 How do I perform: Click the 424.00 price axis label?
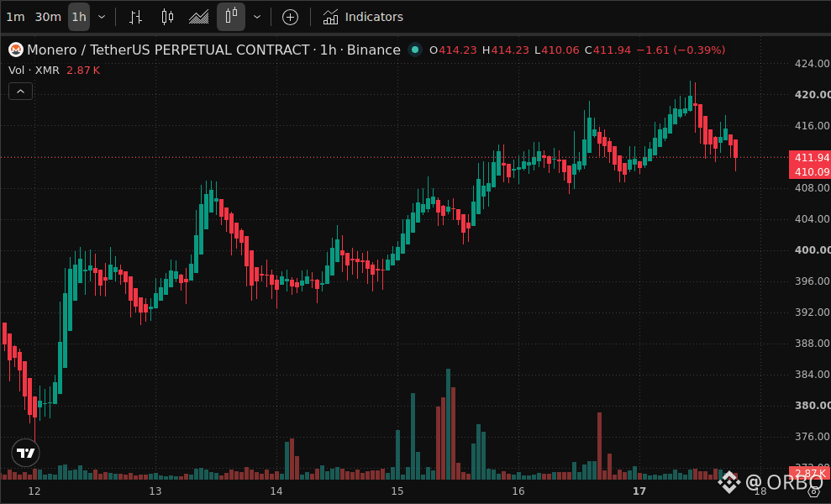tap(812, 64)
